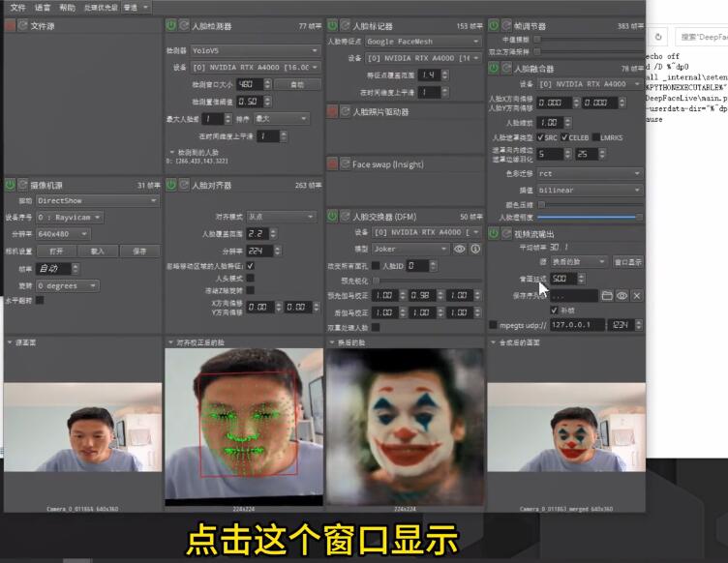Reset the 文件源 module settings
The height and width of the screenshot is (563, 728).
(x=22, y=25)
